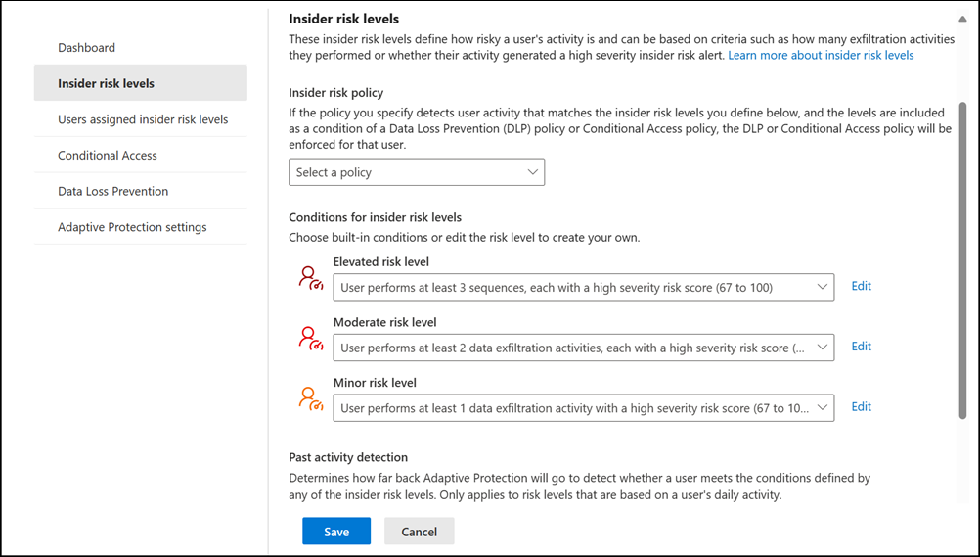Navigate to Data Loss Prevention
This screenshot has width=980, height=557.
click(113, 191)
